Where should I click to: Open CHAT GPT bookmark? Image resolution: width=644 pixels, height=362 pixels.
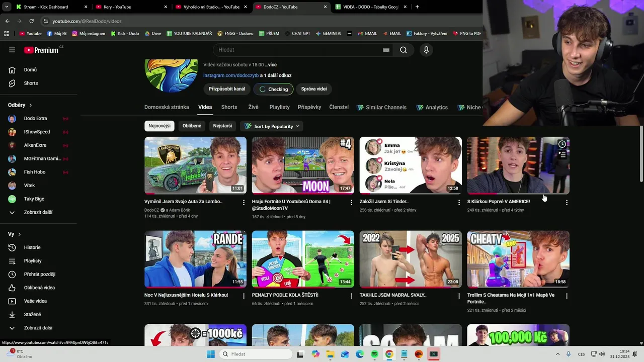click(297, 34)
